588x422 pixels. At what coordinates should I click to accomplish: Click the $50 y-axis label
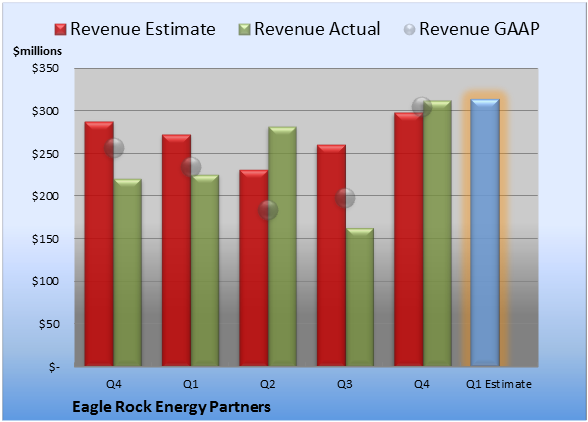pyautogui.click(x=49, y=324)
